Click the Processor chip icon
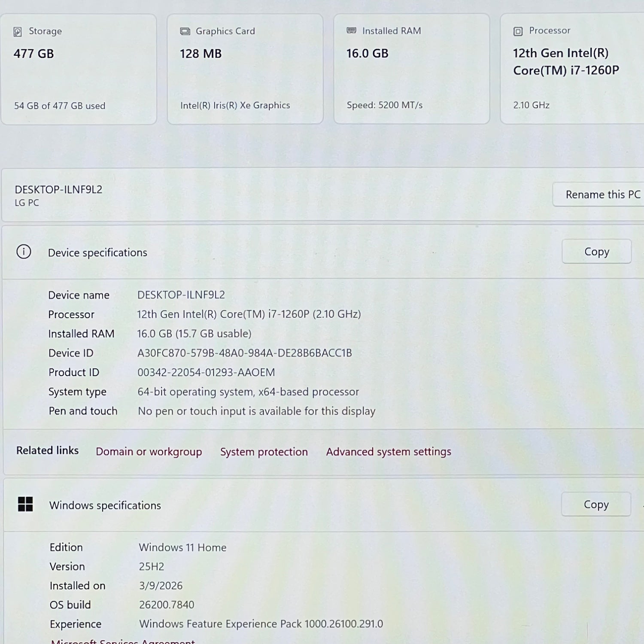644x644 pixels. (x=517, y=30)
